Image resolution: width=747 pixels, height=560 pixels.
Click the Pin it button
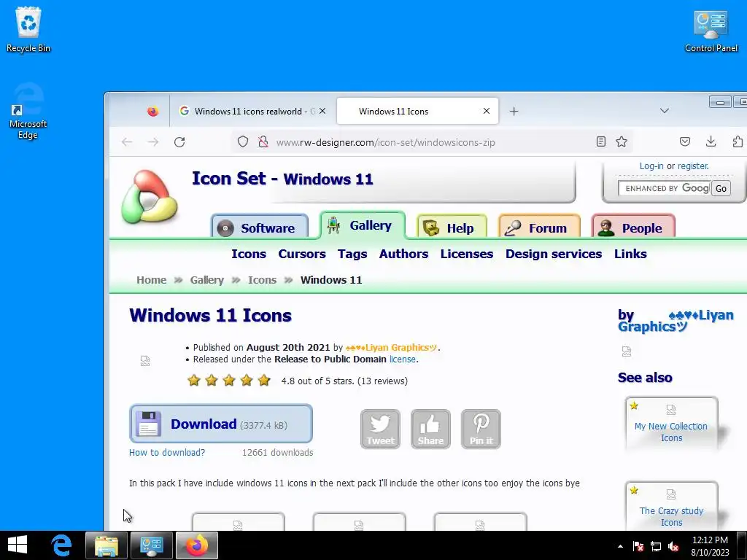tap(481, 429)
